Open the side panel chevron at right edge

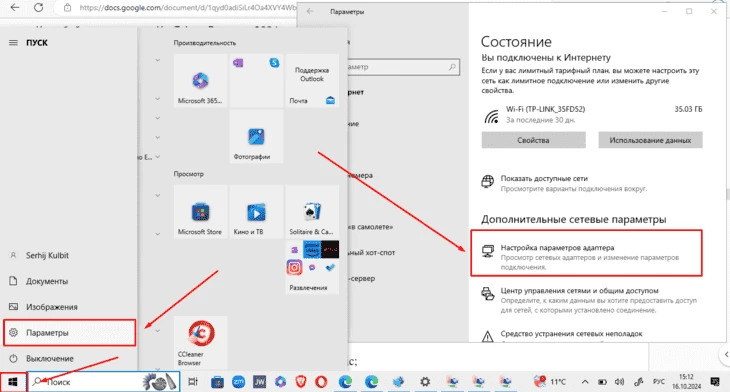point(726,355)
